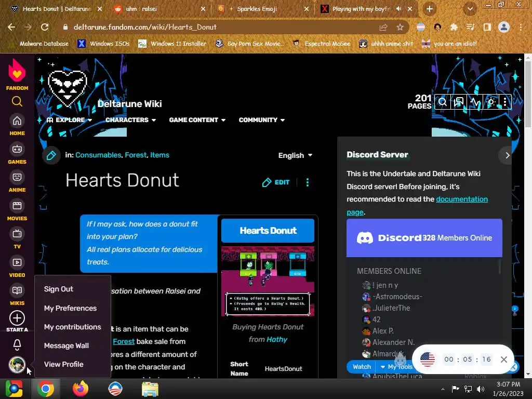Click the EDIT button for Hearts Donut
The width and height of the screenshot is (532, 399).
coord(276,182)
